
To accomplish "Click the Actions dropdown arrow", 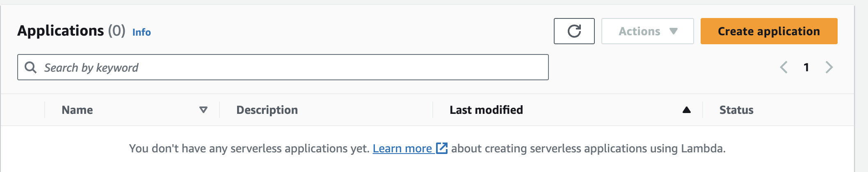I will [x=673, y=31].
